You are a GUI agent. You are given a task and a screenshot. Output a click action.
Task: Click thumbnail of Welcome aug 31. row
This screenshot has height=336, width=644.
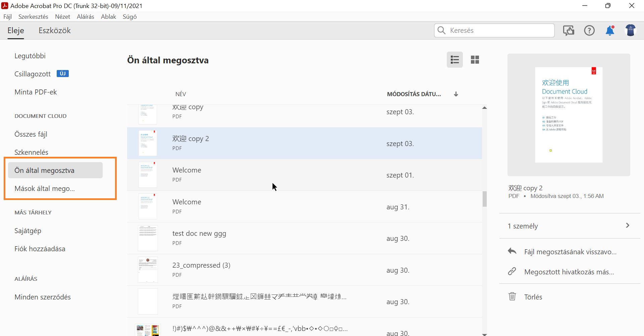coord(148,206)
